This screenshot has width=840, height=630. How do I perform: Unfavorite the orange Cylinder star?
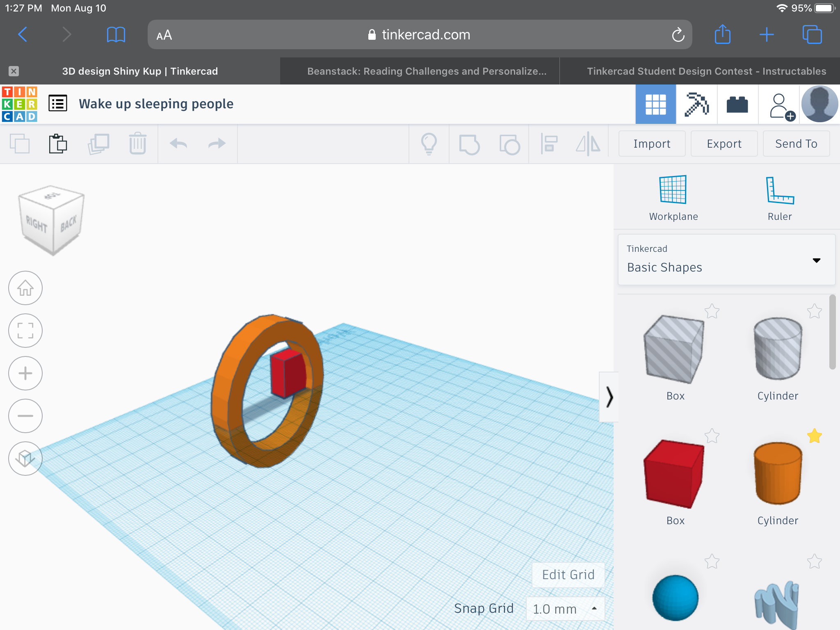814,436
